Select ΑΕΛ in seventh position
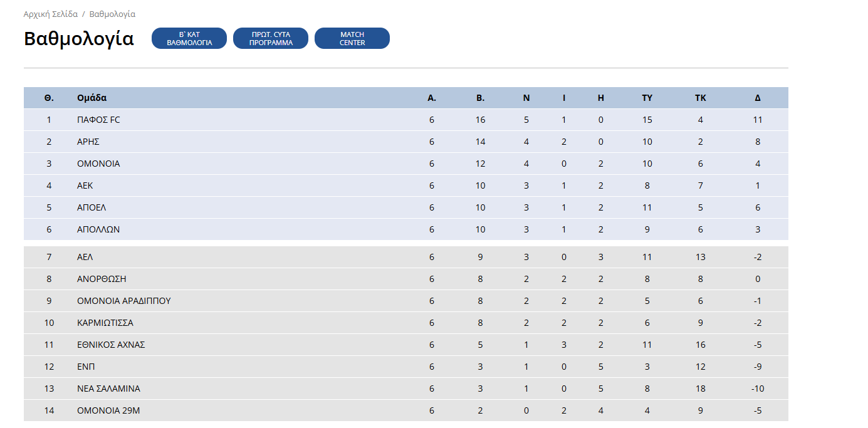This screenshot has width=868, height=428. click(85, 257)
